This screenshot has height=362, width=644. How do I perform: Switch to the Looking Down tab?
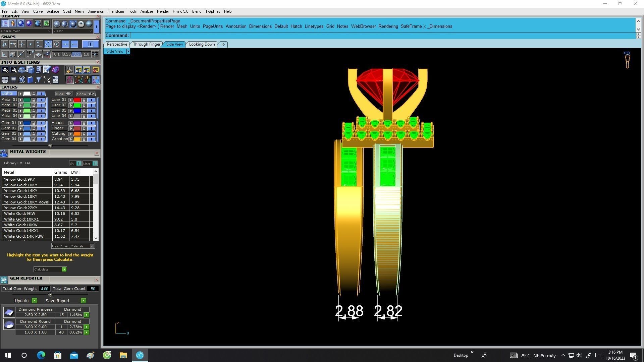[202, 44]
